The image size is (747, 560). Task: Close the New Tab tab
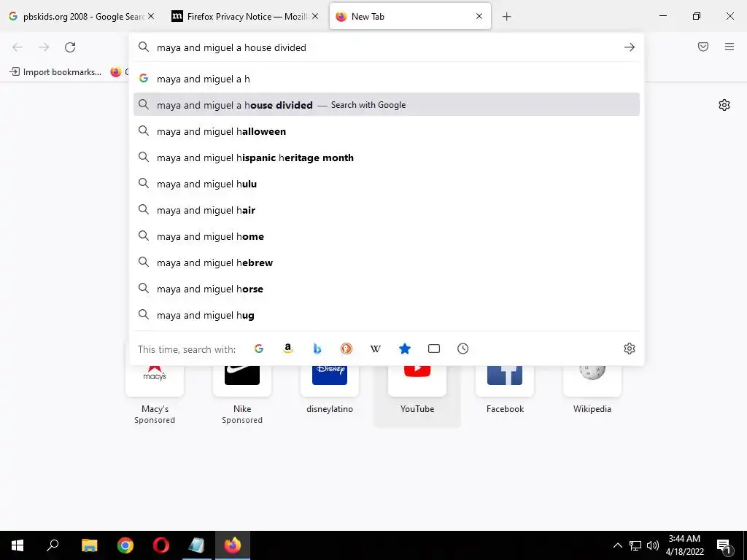click(x=479, y=16)
